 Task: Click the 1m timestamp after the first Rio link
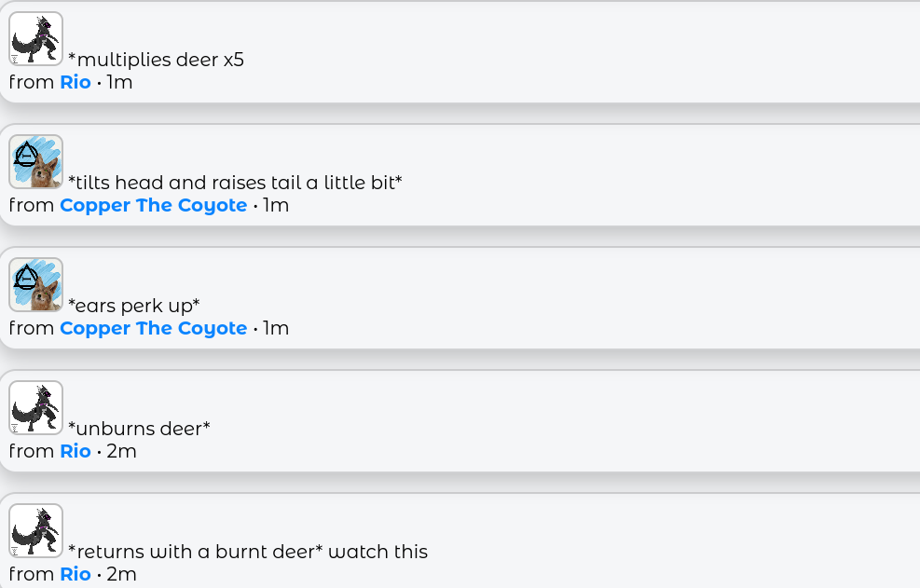(x=119, y=82)
